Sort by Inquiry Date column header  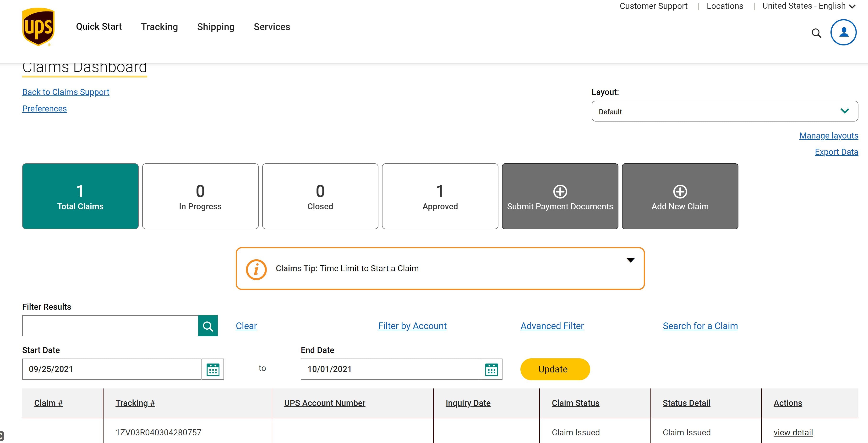(x=468, y=403)
